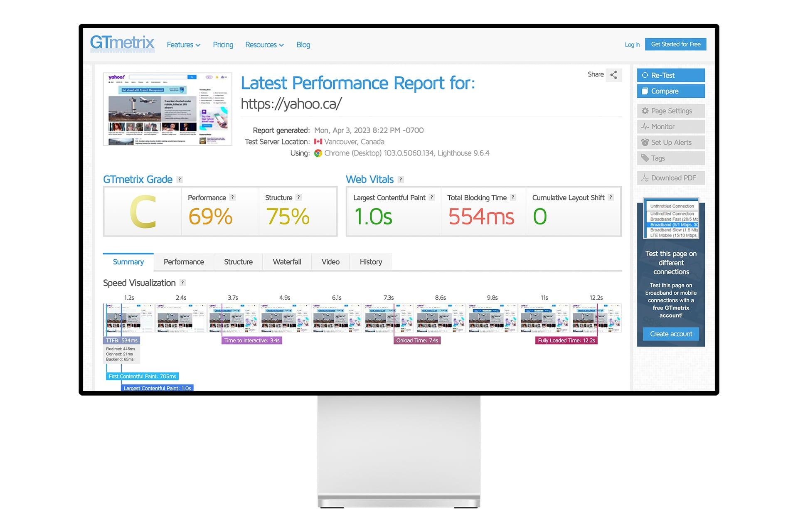This screenshot has height=532, width=798.
Task: Click the Onload Time 7.4s marker
Action: pos(417,340)
